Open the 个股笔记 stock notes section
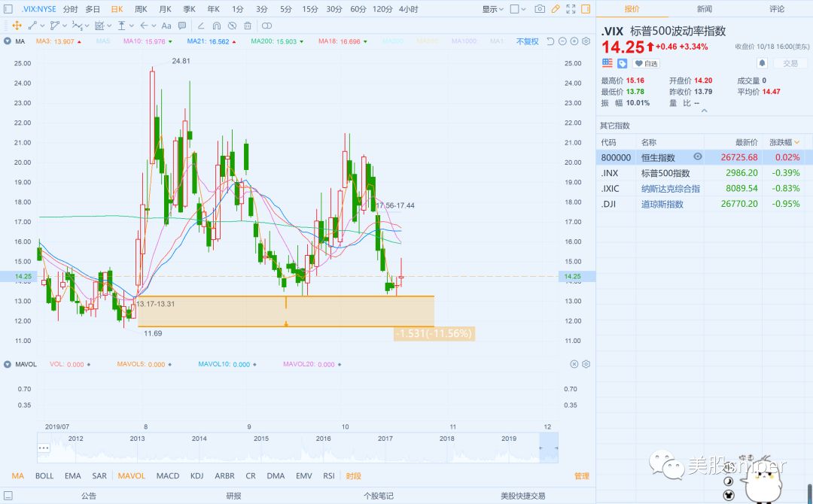Image resolution: width=813 pixels, height=504 pixels. [379, 496]
